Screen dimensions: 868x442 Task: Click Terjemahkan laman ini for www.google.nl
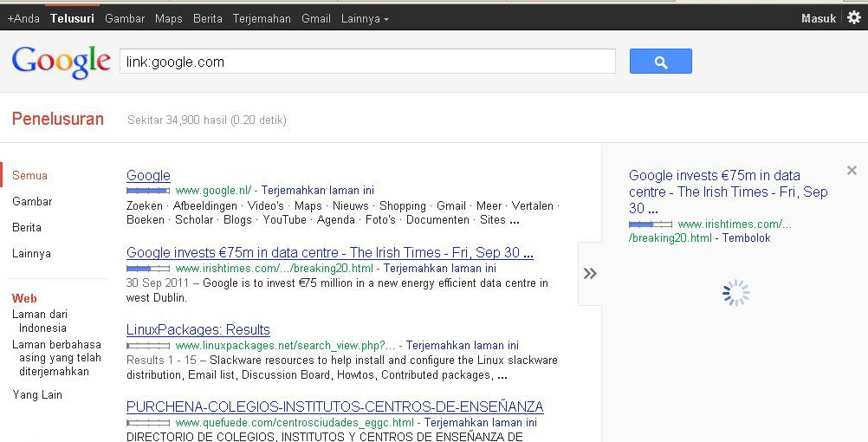tap(318, 191)
